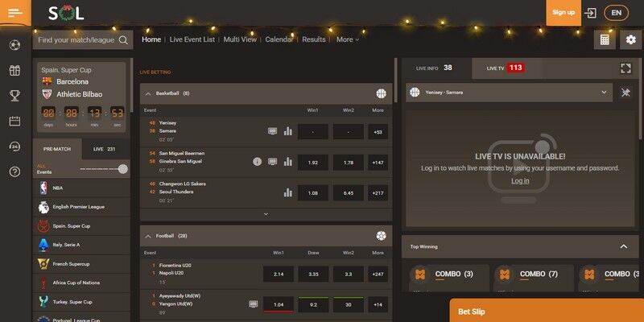Open live stream icon for Yenisey match
The image size is (644, 322).
point(272,131)
